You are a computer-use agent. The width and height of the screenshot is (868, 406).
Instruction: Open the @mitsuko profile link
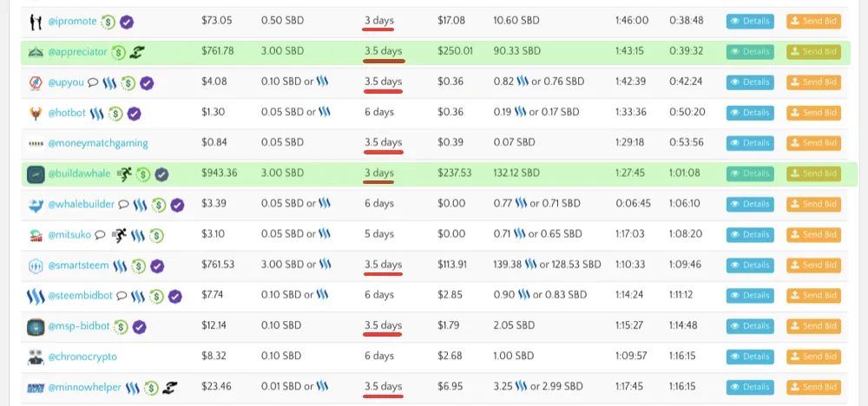tap(69, 234)
